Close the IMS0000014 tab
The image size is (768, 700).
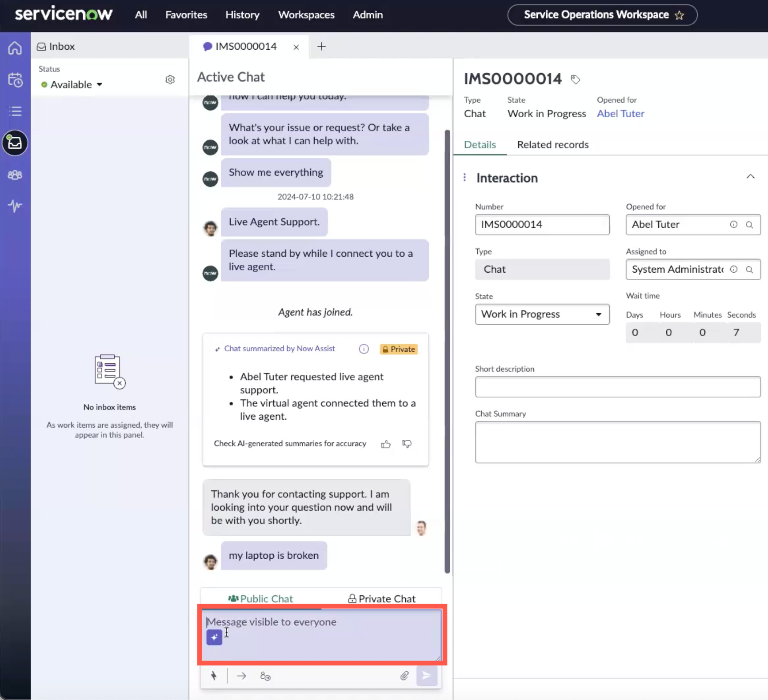pyautogui.click(x=296, y=47)
